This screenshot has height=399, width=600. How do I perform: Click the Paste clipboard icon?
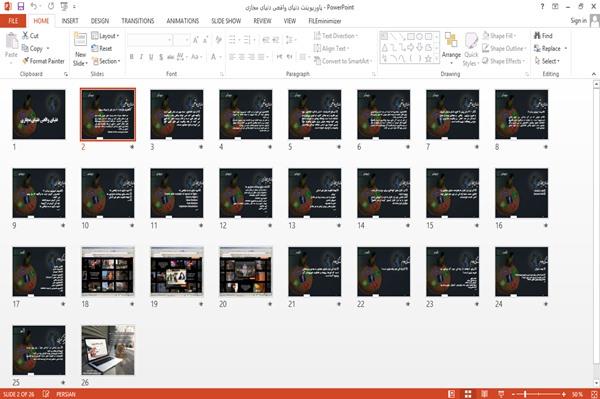11,41
